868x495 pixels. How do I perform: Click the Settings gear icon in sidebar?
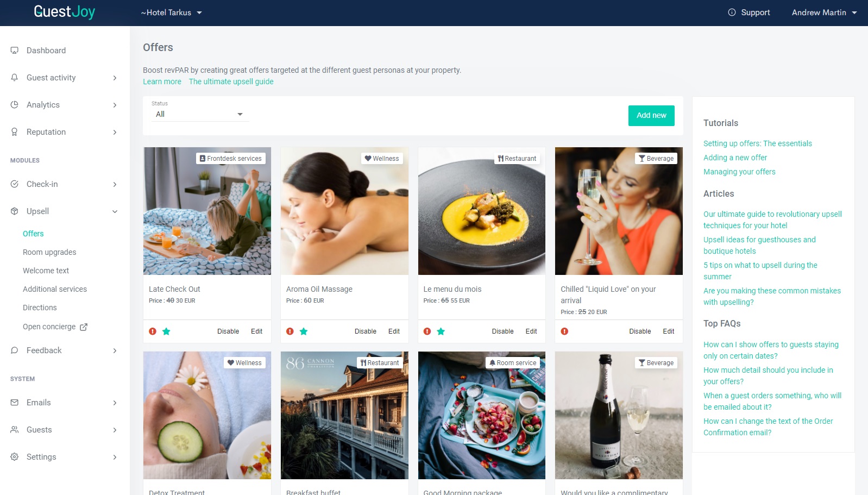click(x=15, y=457)
